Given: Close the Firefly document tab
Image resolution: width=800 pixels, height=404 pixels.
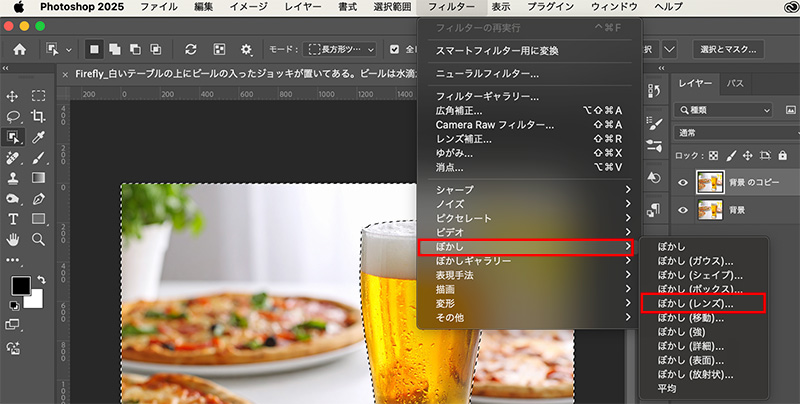Looking at the screenshot, I should click(65, 74).
